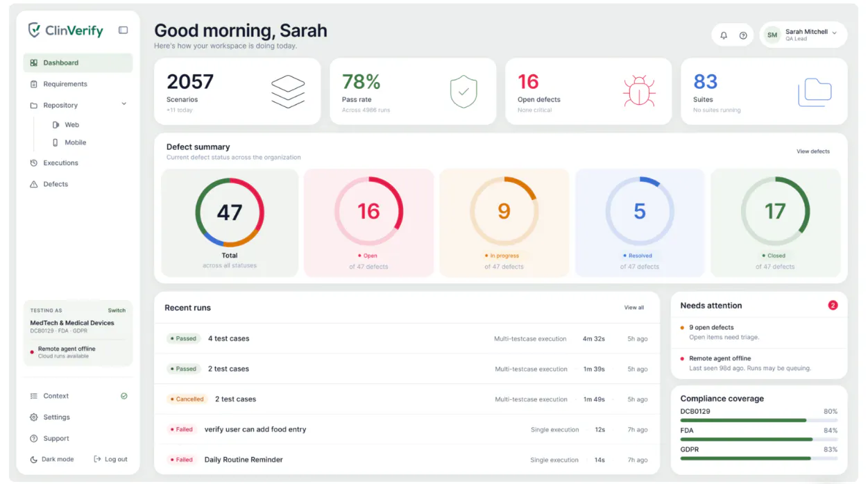Click the Mobile phone icon
Image resolution: width=868 pixels, height=484 pixels.
click(56, 142)
